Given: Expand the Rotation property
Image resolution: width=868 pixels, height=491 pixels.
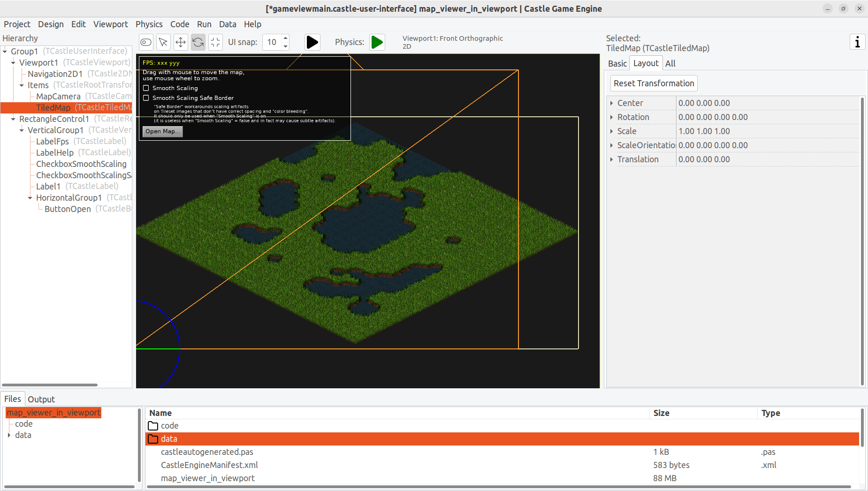Looking at the screenshot, I should pyautogui.click(x=611, y=117).
